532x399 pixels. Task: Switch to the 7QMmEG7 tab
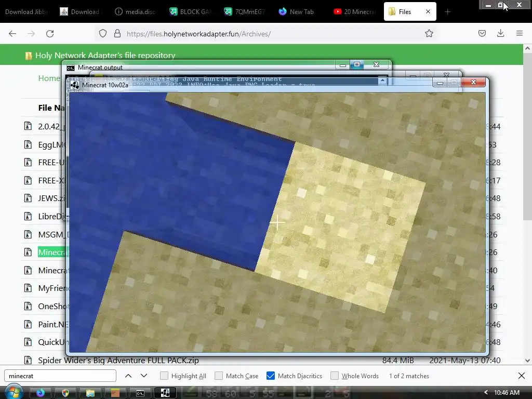click(x=245, y=11)
